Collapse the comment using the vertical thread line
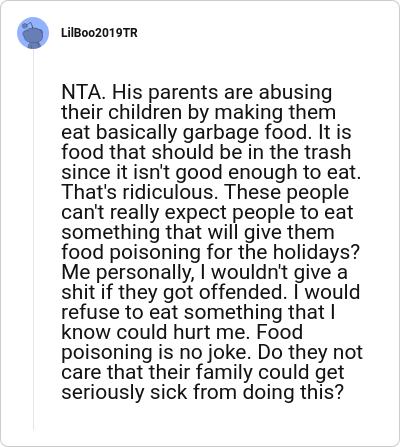Screen dimensions: 400x447 (x=33, y=239)
